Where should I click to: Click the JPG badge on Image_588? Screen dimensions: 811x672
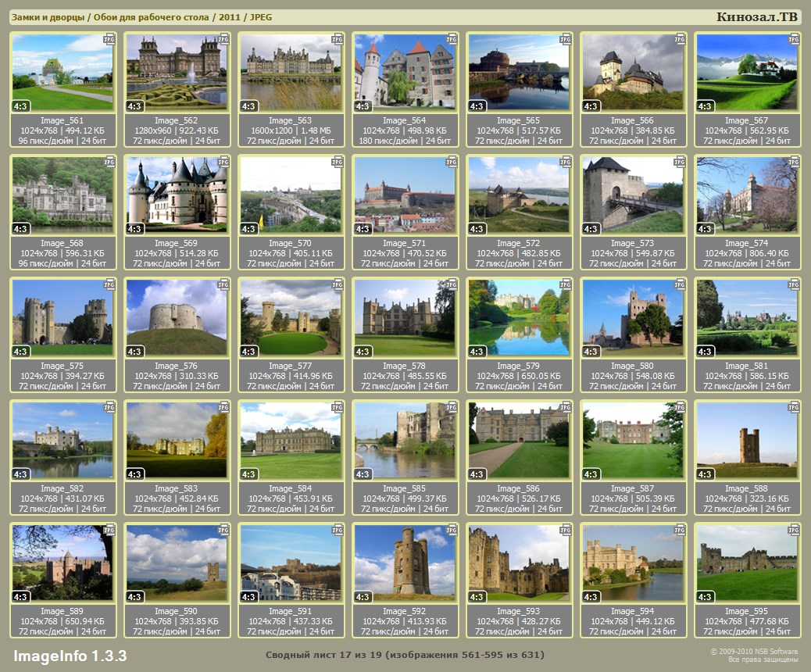[793, 407]
